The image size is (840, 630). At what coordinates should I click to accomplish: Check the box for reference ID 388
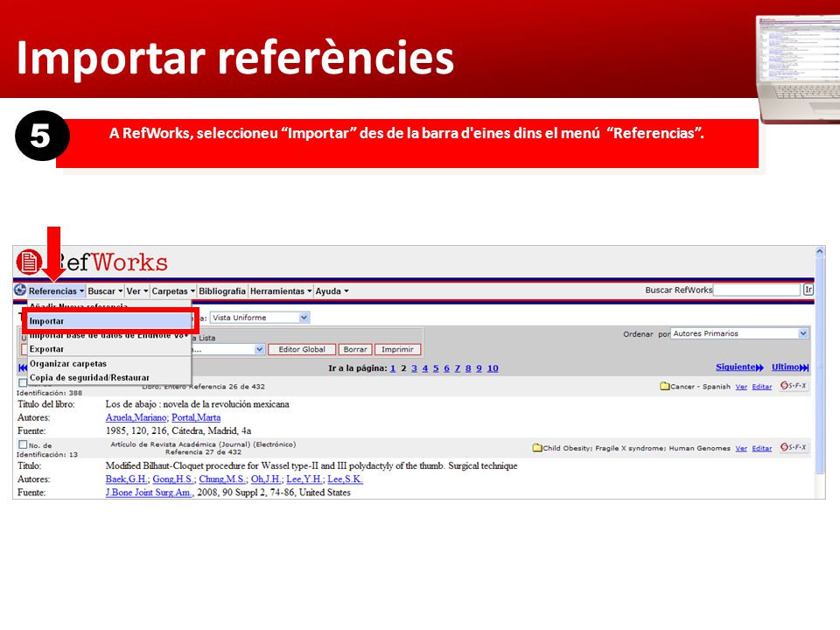23,382
